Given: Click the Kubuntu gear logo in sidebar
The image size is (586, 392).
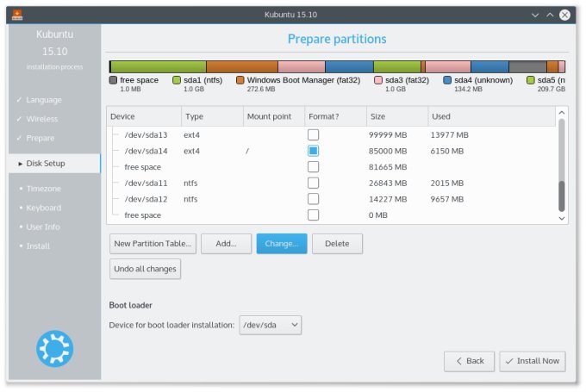Looking at the screenshot, I should point(55,348).
